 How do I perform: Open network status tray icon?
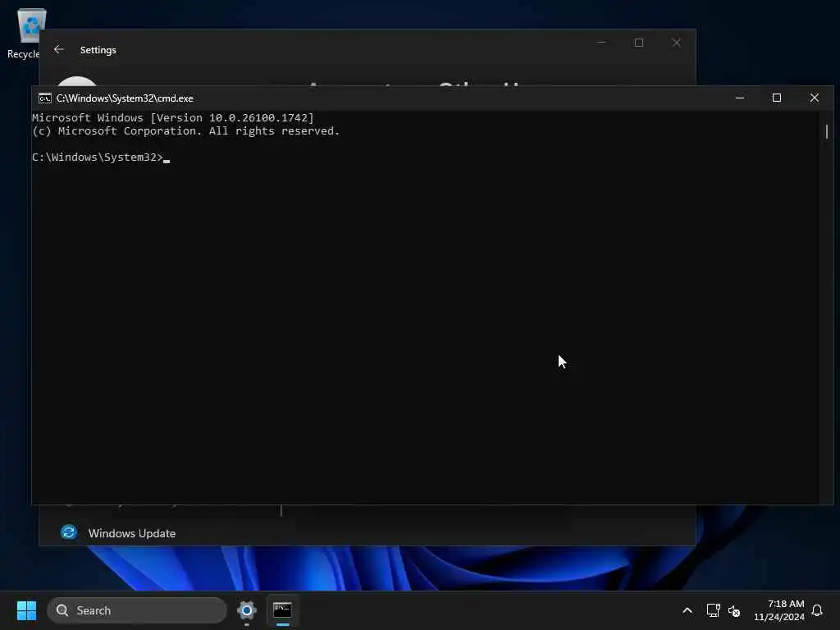(713, 610)
